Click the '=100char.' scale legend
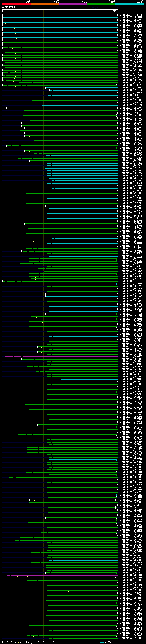 (111, 642)
